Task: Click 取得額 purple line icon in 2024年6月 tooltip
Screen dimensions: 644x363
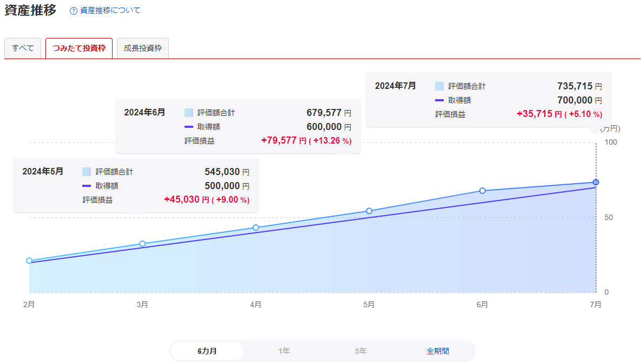Action: (x=188, y=127)
